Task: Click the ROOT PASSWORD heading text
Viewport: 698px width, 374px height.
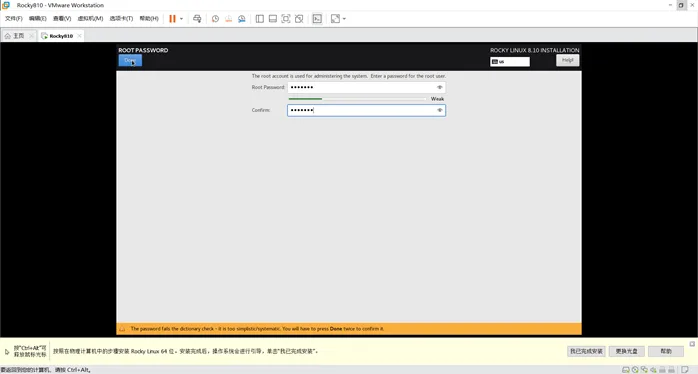Action: click(x=143, y=50)
